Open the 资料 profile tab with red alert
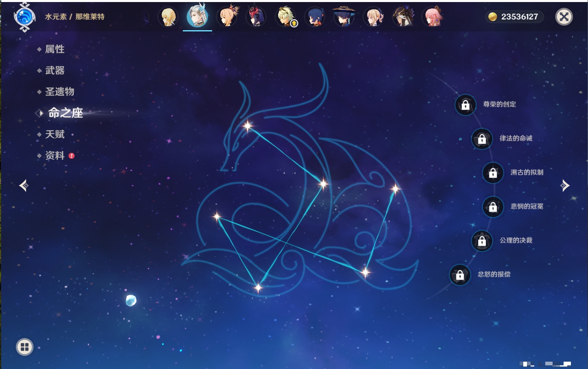The height and width of the screenshot is (369, 588). tap(55, 155)
